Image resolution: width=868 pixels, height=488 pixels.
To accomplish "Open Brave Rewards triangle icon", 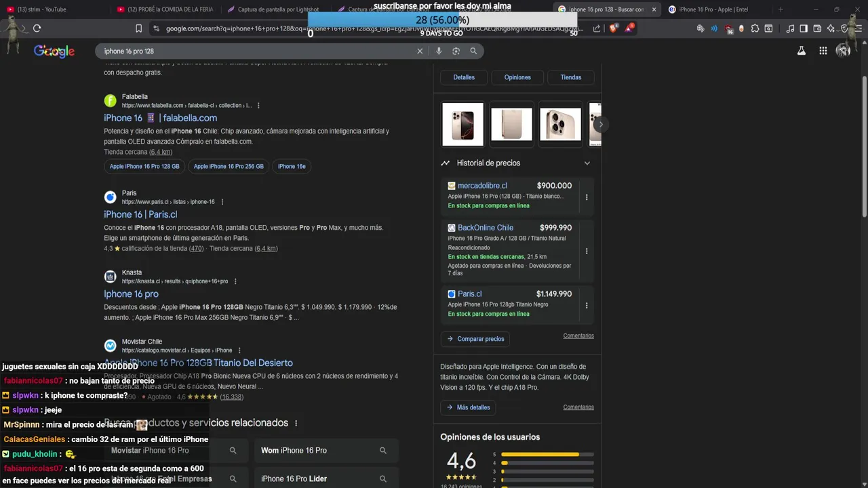I will coord(629,28).
